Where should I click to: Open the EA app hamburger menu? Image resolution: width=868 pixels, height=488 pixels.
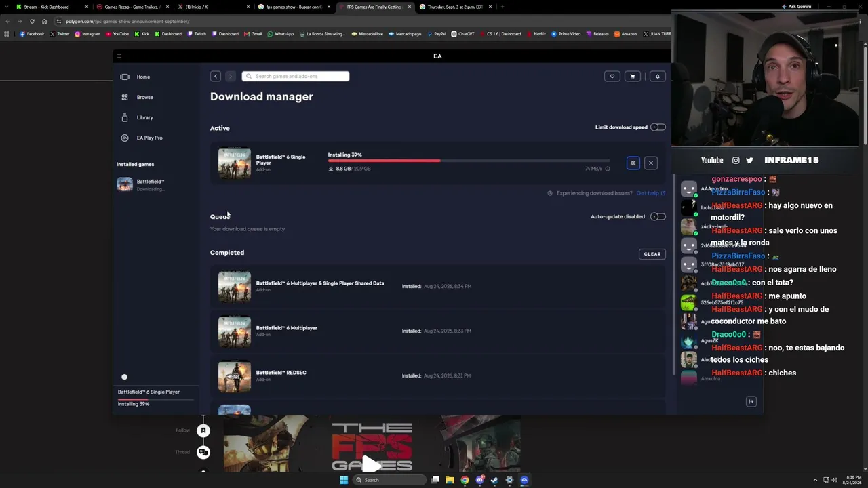click(x=119, y=56)
